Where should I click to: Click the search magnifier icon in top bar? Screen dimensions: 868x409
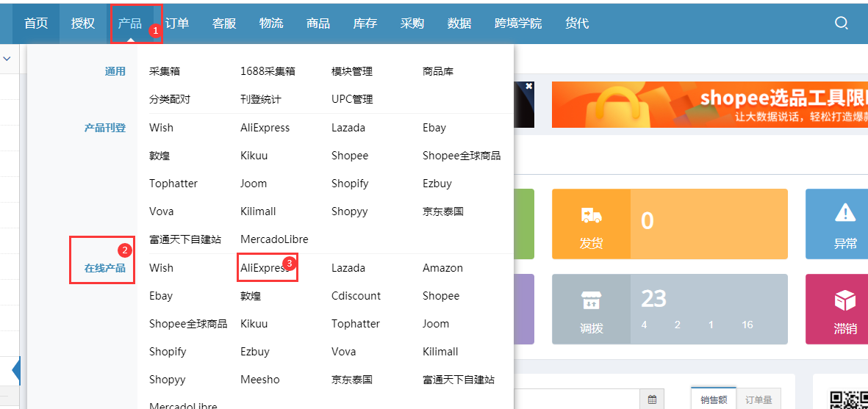841,23
